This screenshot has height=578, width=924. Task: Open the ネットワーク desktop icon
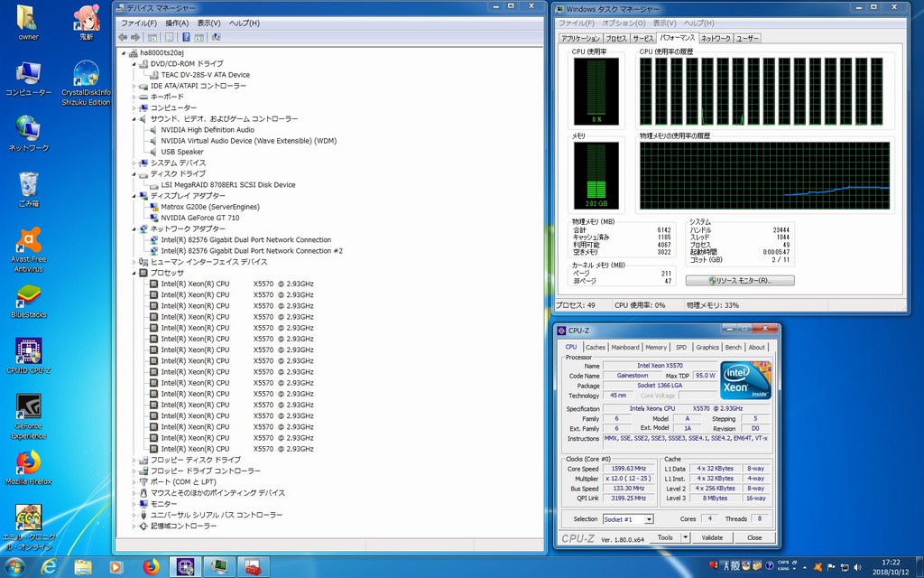point(28,134)
